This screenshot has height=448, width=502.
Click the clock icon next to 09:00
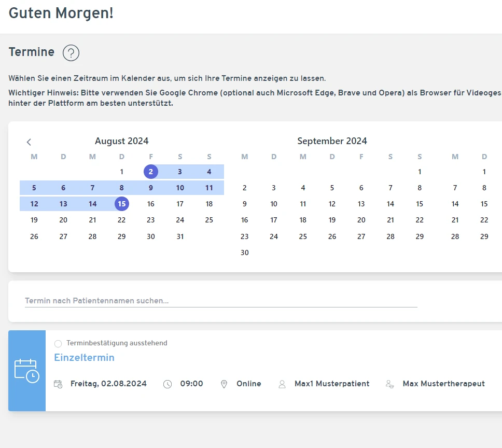[x=168, y=384]
